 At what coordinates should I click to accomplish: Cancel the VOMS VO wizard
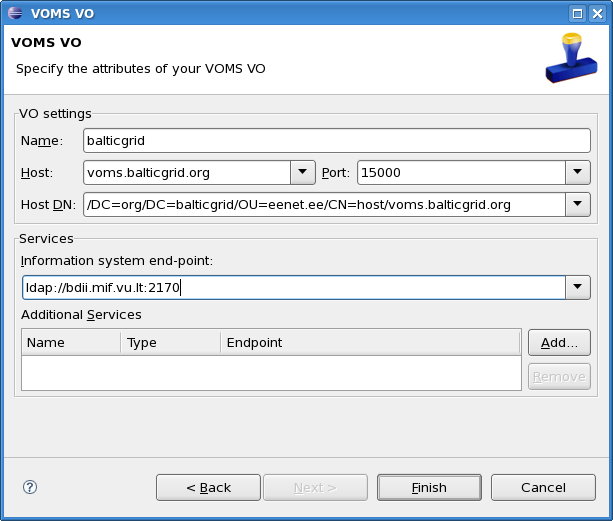543,487
